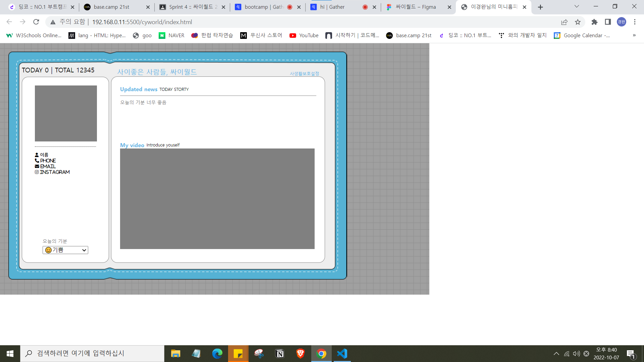644x362 pixels.
Task: Expand the 오늘의 기분 mood dropdown
Action: 65,250
